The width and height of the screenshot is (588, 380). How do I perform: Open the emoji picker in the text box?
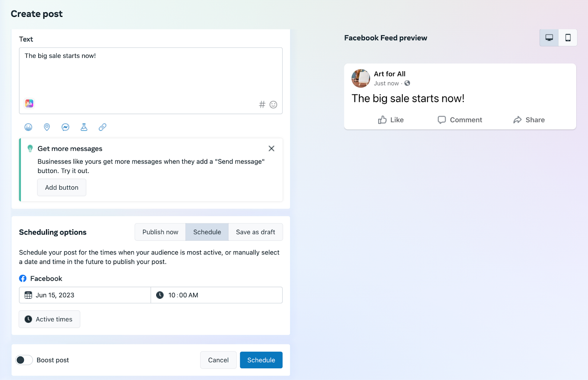pos(273,104)
